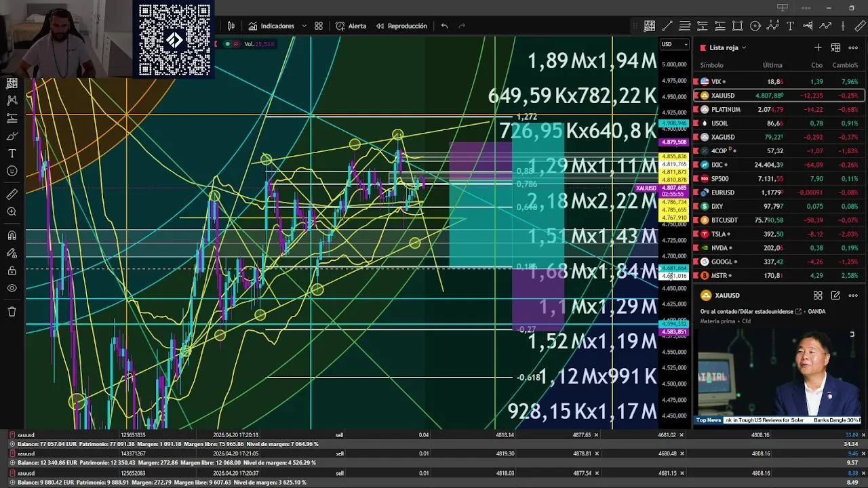Open XAUUSD details more options

[x=853, y=296]
